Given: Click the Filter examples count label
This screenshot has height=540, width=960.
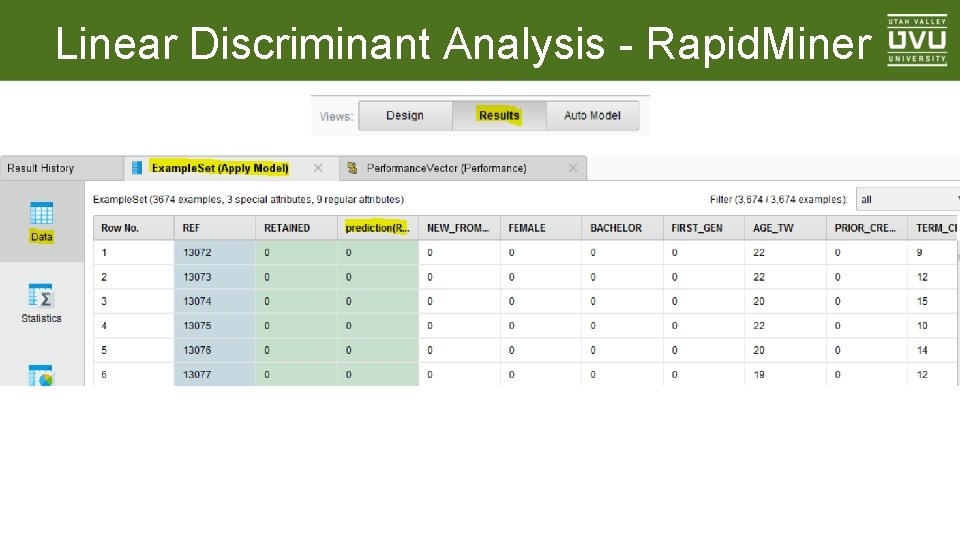Looking at the screenshot, I should pos(778,200).
